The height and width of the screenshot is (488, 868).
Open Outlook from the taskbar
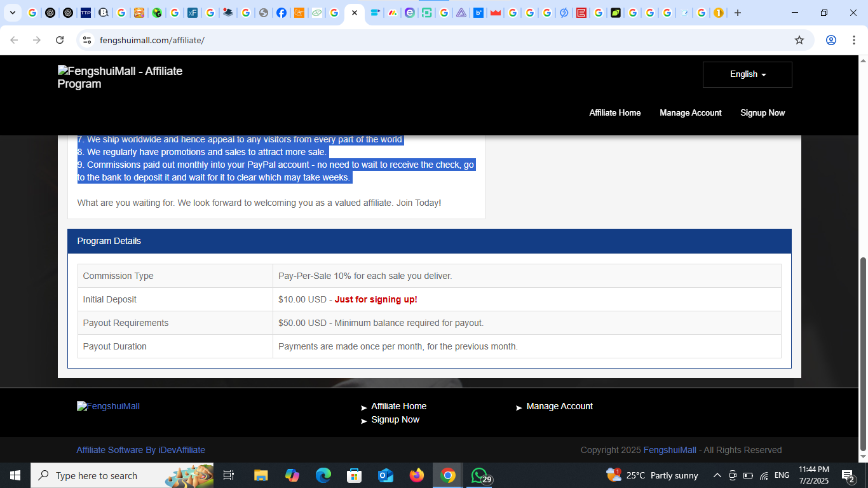(386, 475)
